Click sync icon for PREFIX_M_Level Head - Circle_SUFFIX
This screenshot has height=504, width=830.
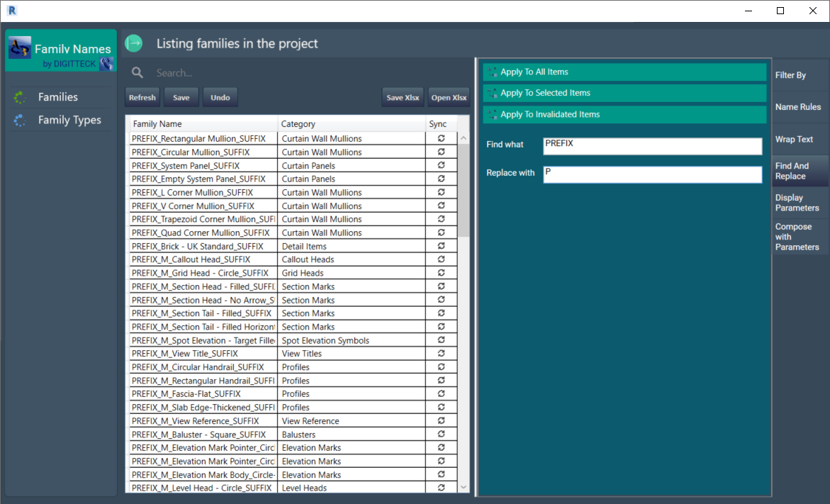click(x=441, y=488)
